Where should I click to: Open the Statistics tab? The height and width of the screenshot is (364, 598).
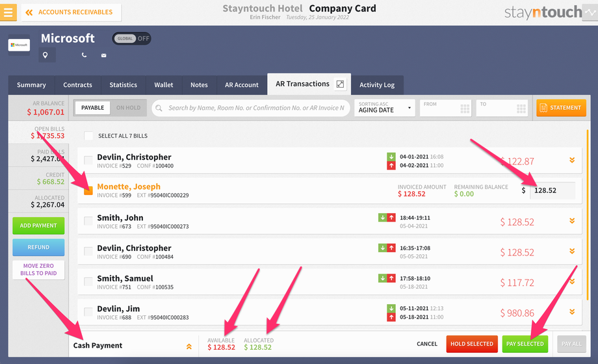[123, 84]
